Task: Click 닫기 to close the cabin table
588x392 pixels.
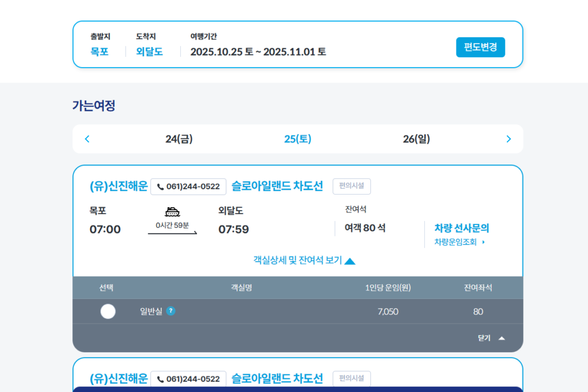Action: pyautogui.click(x=491, y=338)
